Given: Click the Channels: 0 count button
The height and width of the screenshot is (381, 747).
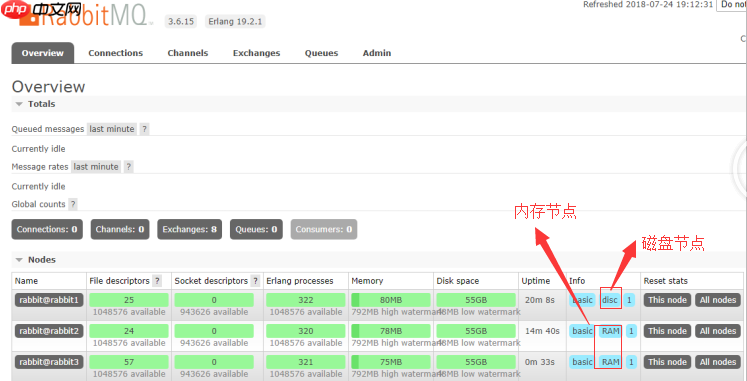Looking at the screenshot, I should pos(120,229).
